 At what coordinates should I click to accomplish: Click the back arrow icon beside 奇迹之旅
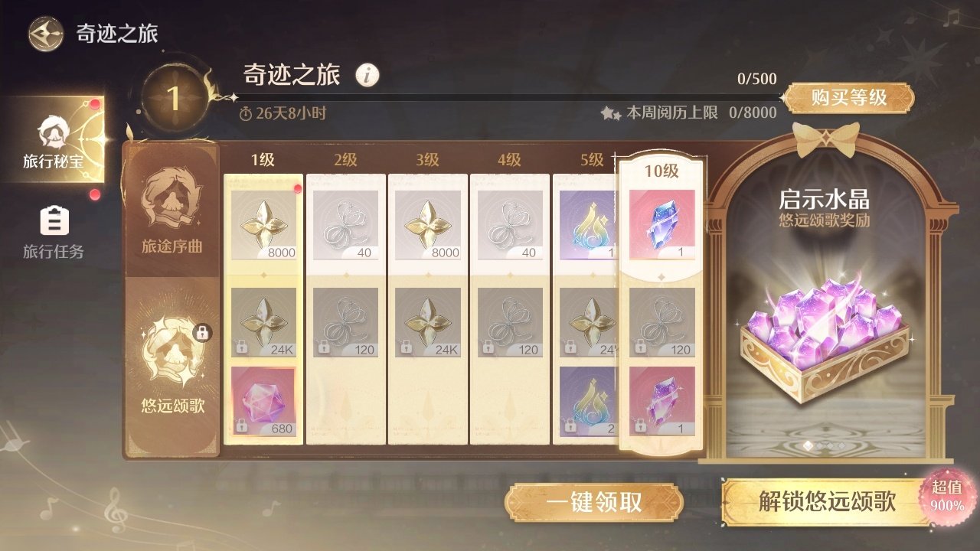[x=46, y=34]
